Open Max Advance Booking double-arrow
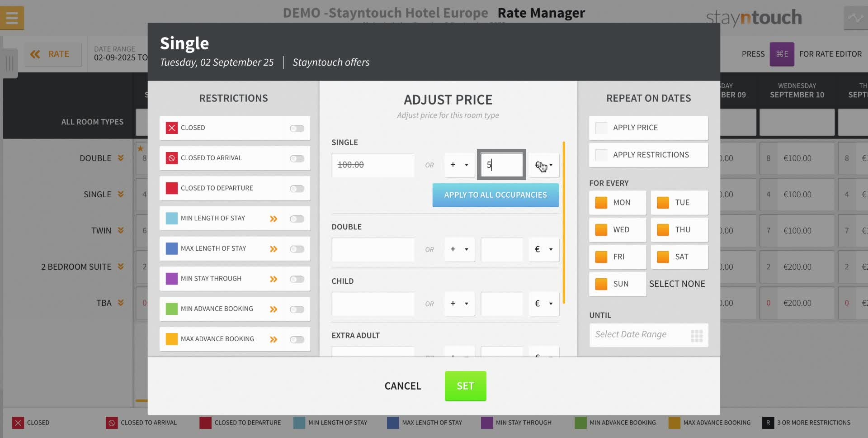Viewport: 868px width, 438px height. (274, 339)
